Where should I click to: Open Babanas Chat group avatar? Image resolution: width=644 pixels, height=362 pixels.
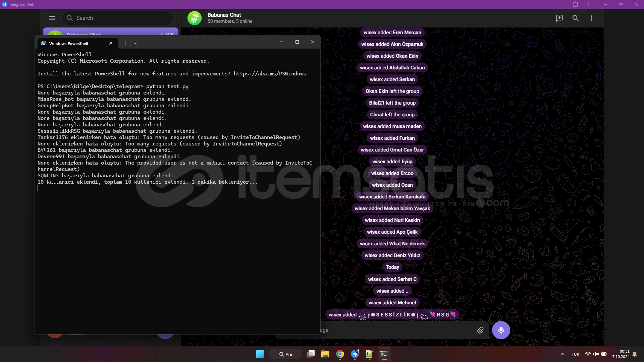click(195, 18)
